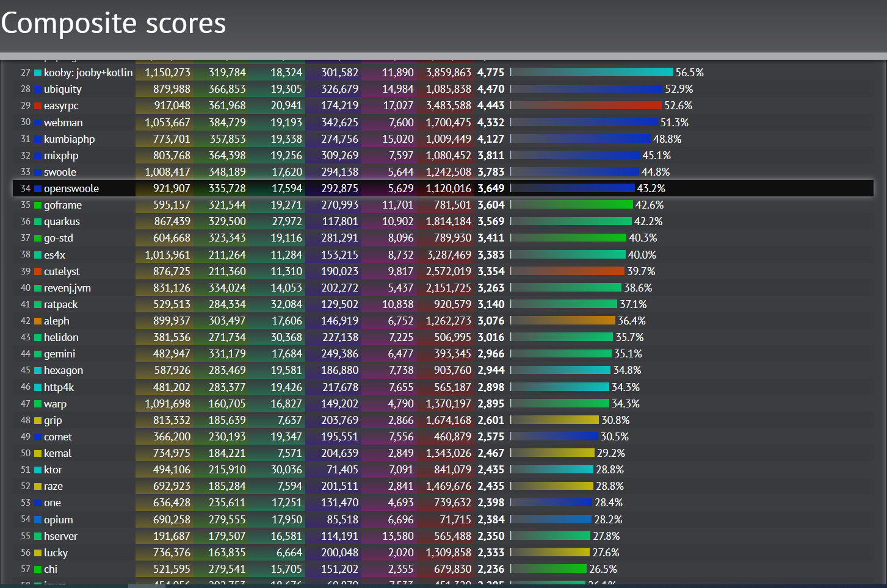Click the green marker icon next to goframe
887x588 pixels.
point(38,205)
